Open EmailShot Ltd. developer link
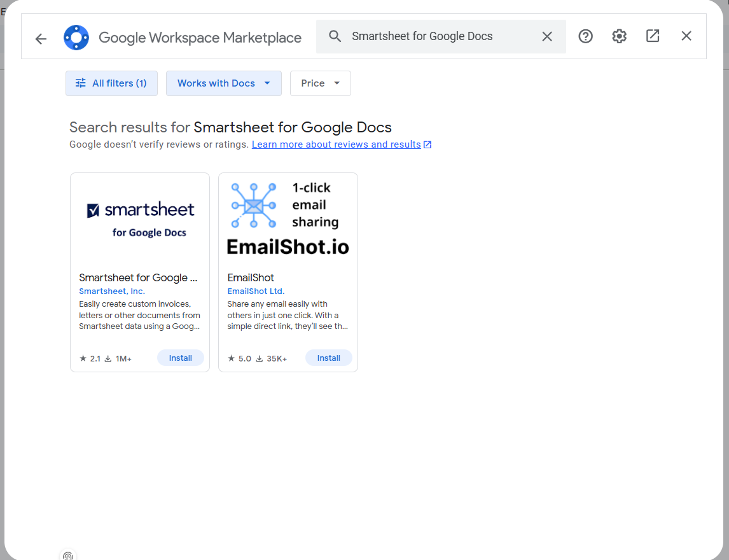The height and width of the screenshot is (560, 729). tap(256, 291)
